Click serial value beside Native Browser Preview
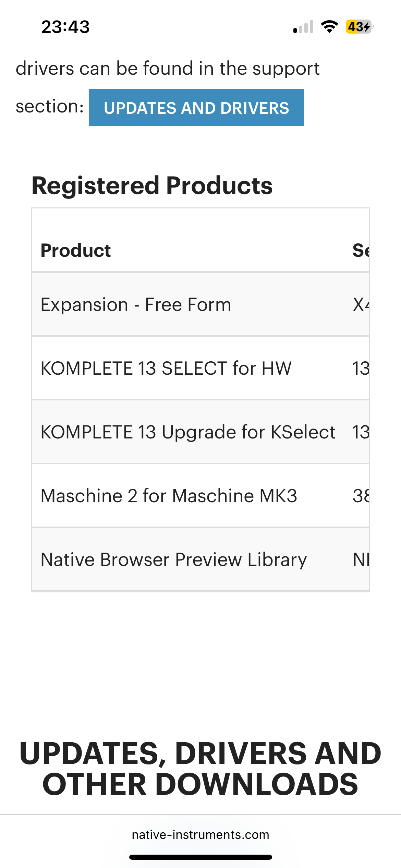This screenshot has height=868, width=401. click(361, 559)
